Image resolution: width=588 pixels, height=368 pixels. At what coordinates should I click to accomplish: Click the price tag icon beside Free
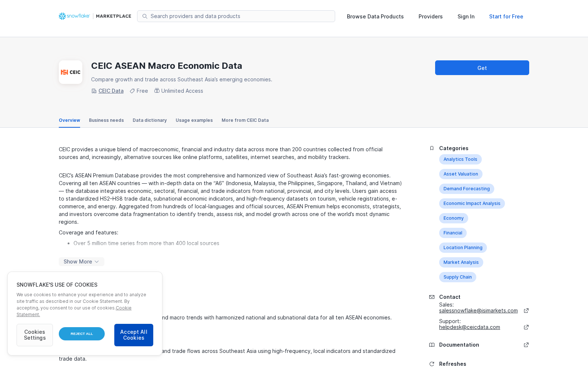click(x=132, y=91)
